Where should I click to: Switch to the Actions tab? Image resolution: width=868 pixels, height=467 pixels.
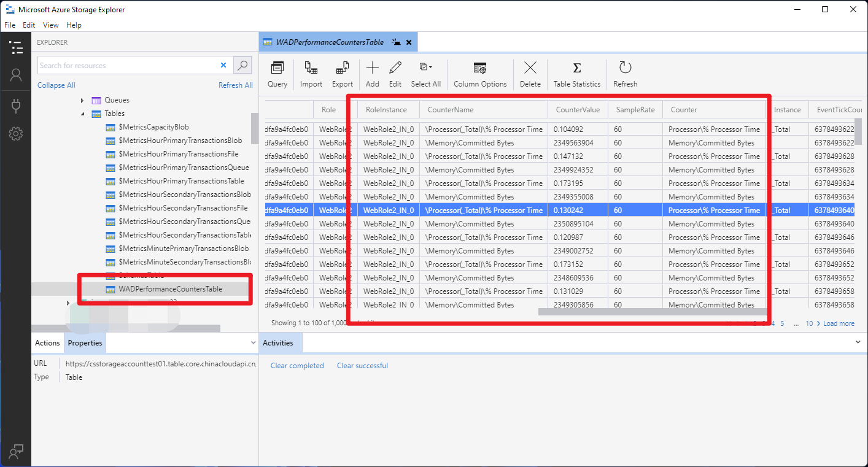47,343
